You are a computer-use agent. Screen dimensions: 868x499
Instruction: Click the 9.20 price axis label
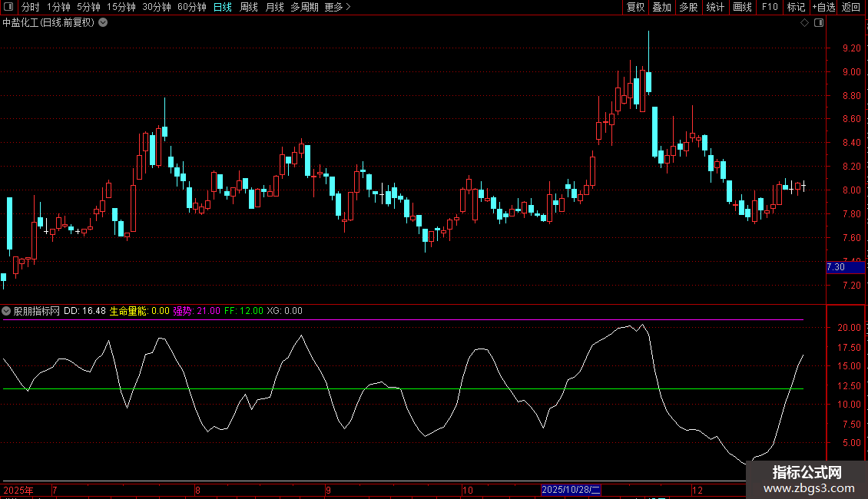[851, 48]
